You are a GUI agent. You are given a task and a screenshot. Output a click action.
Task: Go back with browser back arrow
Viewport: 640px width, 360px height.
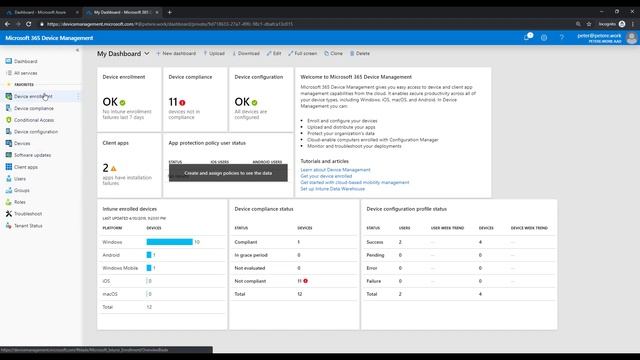pyautogui.click(x=7, y=24)
